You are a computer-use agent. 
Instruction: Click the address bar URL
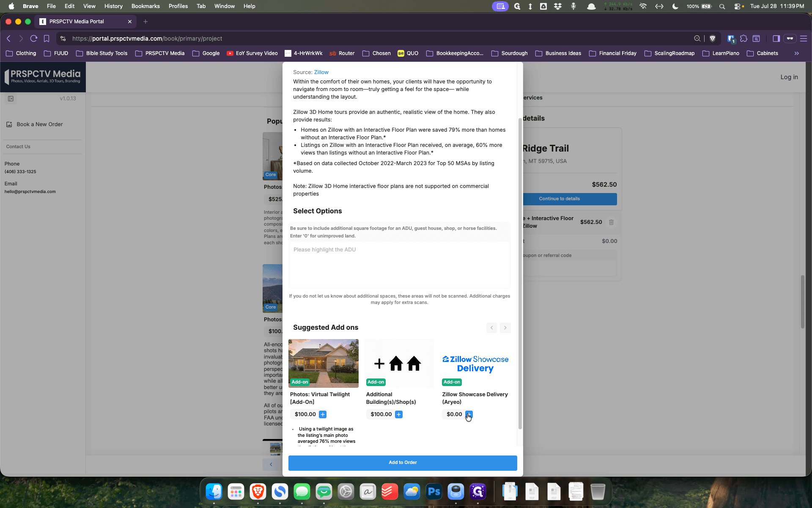coord(147,39)
